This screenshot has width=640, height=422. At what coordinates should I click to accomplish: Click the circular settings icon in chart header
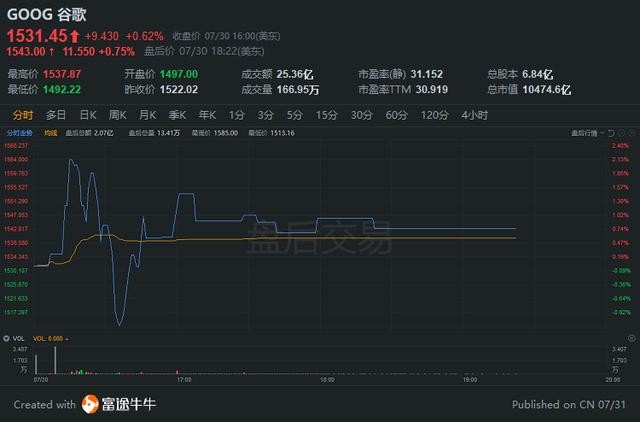pos(621,133)
